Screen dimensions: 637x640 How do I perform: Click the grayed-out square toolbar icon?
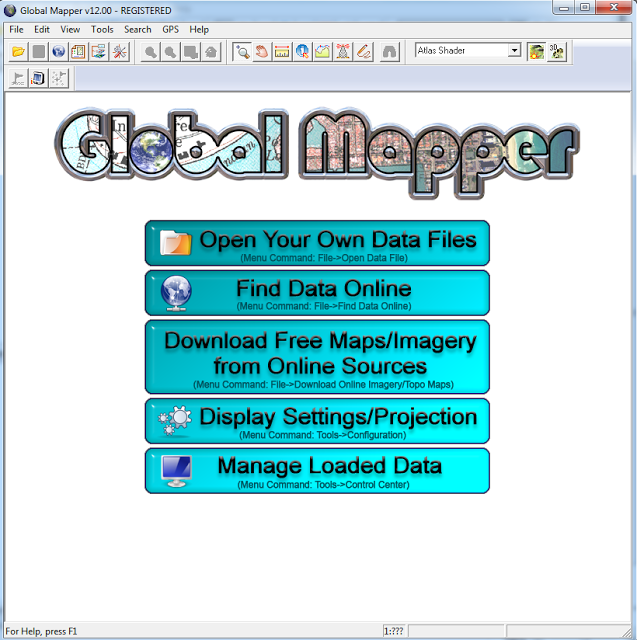[x=39, y=52]
